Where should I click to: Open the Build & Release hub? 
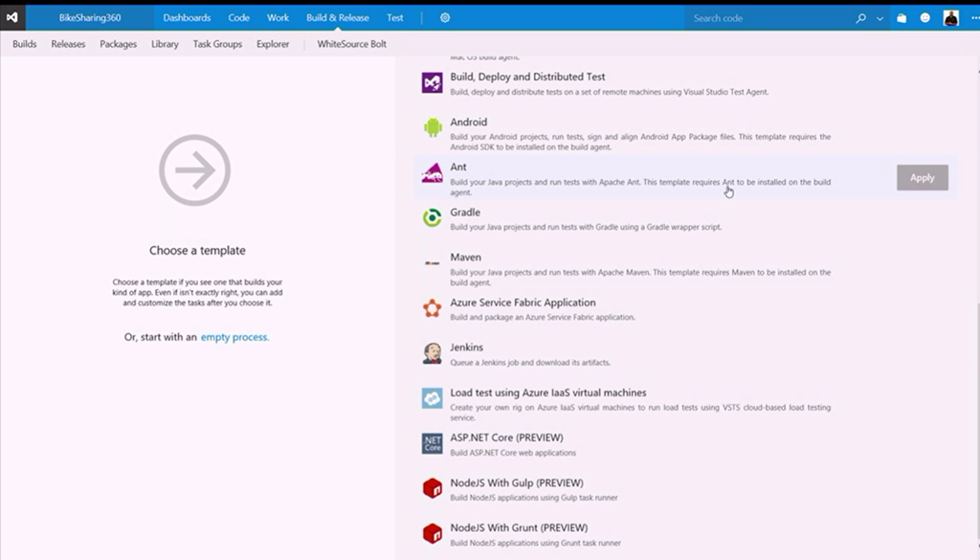(337, 17)
